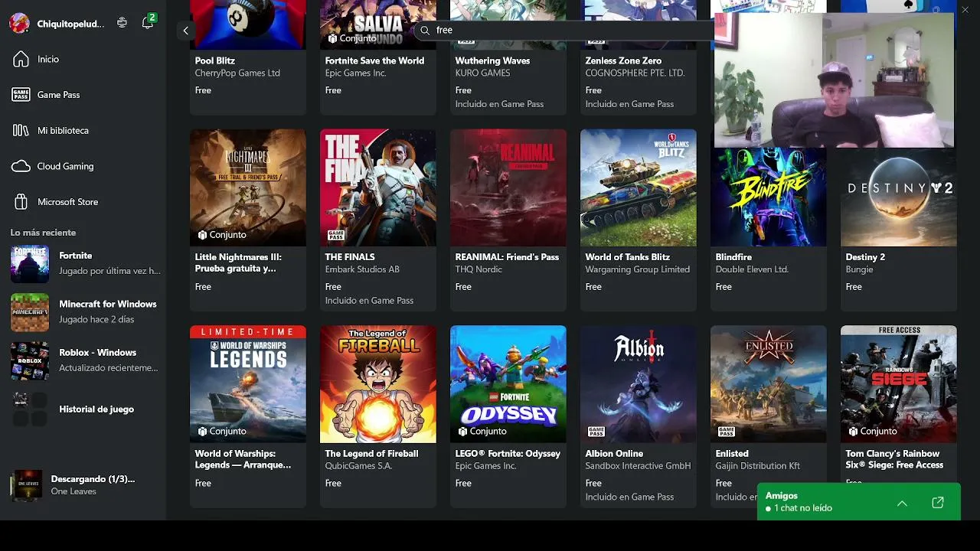Click "Double Eleven Ltd." publisher text
This screenshot has height=551, width=980.
point(753,269)
